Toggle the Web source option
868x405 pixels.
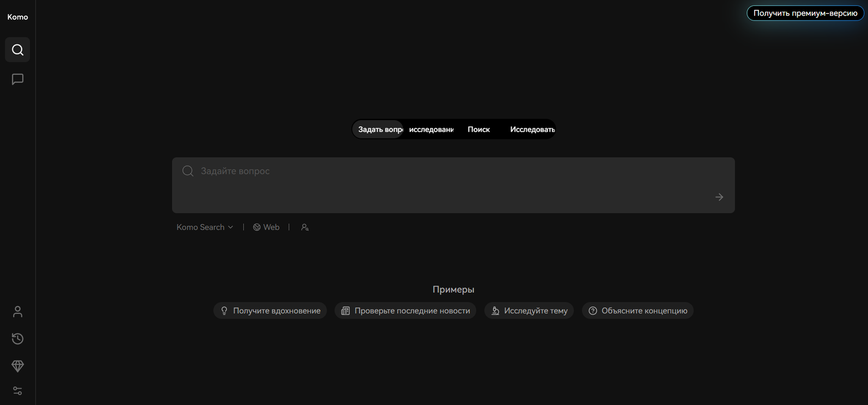[x=266, y=227]
